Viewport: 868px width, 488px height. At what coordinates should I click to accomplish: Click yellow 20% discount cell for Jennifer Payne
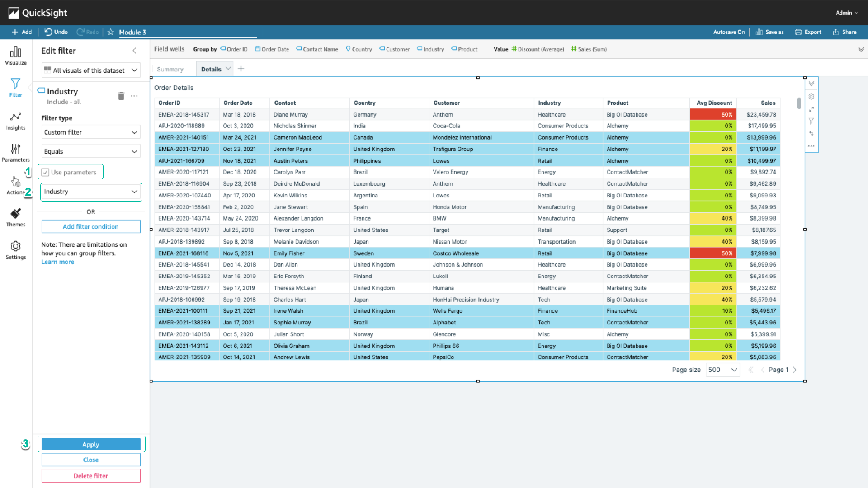pyautogui.click(x=713, y=149)
